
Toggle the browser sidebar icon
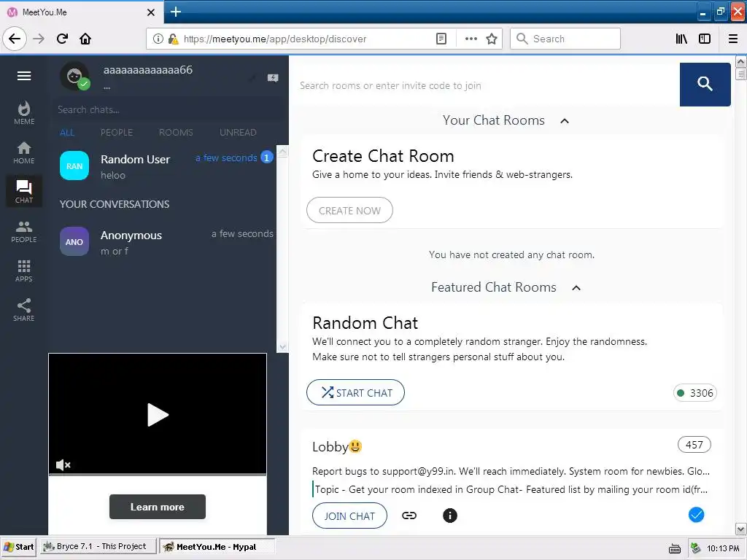705,39
